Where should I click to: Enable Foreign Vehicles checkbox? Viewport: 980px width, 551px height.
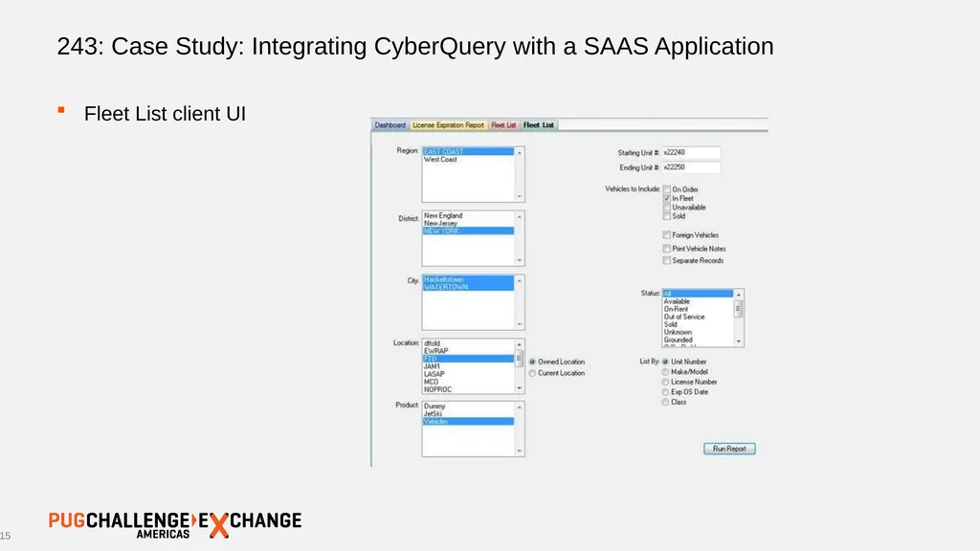click(x=667, y=235)
